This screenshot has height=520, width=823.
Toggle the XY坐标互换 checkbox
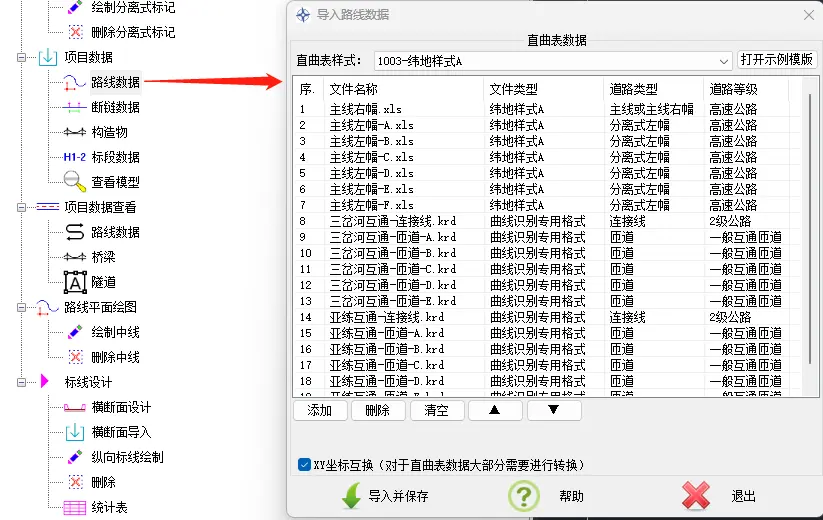(x=304, y=465)
